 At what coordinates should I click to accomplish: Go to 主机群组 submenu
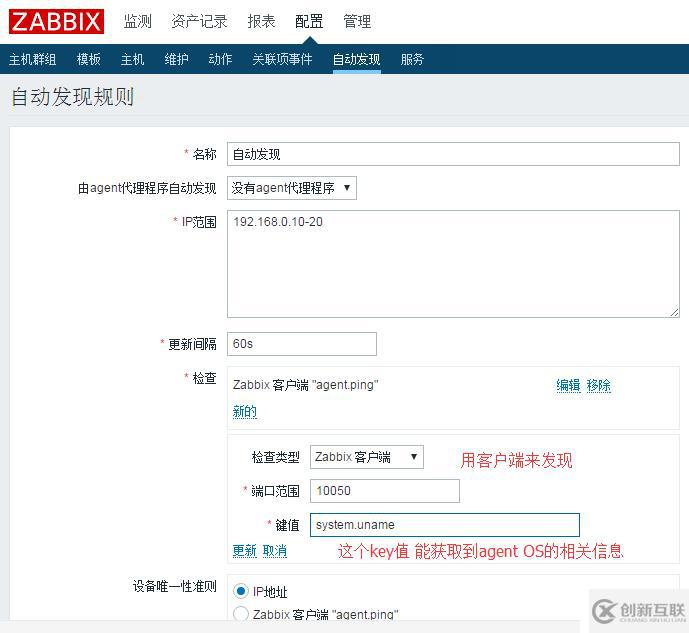coord(33,59)
